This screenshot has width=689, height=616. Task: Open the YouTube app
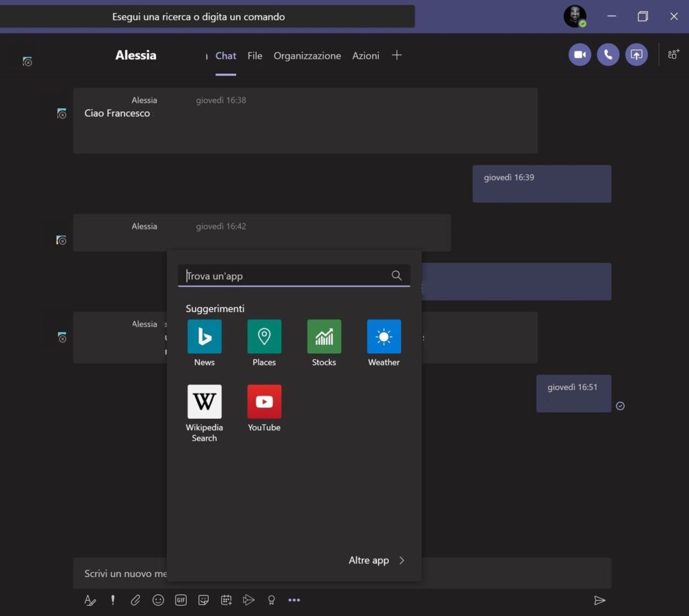pos(264,408)
